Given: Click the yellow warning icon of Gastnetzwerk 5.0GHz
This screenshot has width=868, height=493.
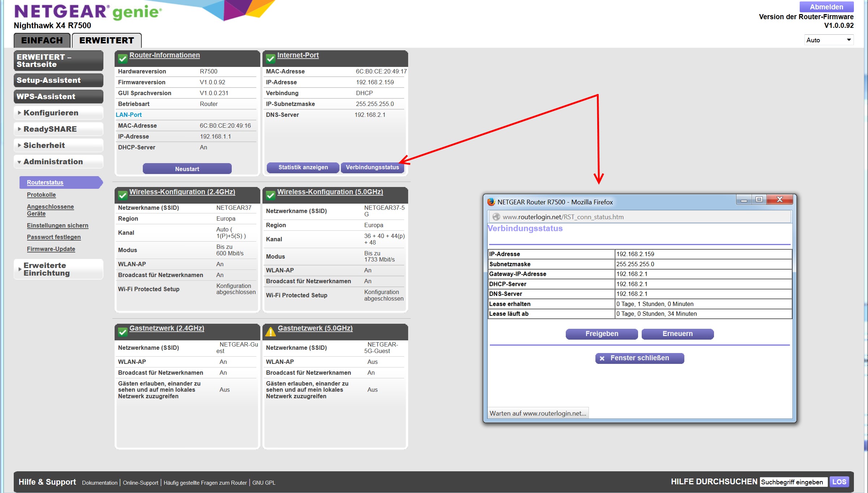Looking at the screenshot, I should pyautogui.click(x=270, y=331).
